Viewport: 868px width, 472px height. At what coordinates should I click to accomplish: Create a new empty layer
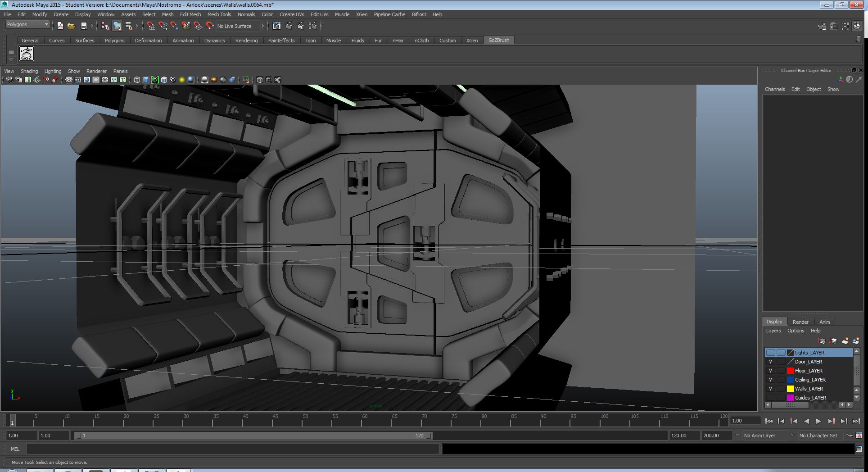pyautogui.click(x=845, y=341)
